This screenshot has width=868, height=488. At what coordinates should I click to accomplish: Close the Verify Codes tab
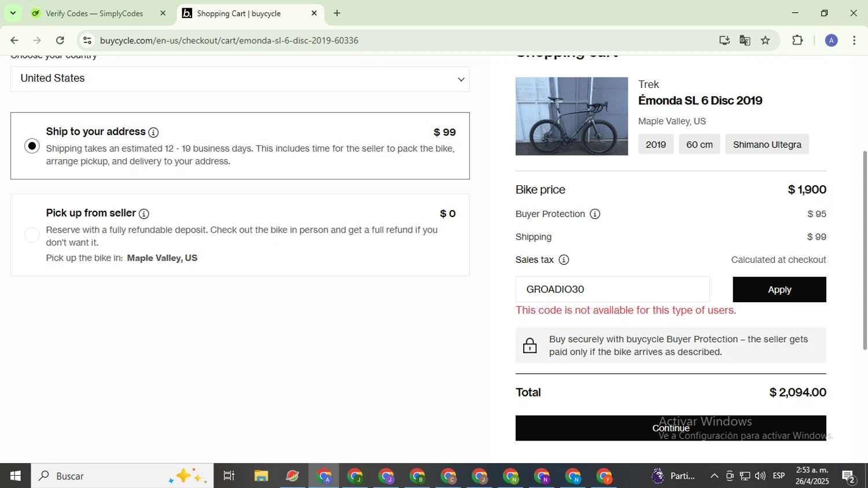pos(163,13)
